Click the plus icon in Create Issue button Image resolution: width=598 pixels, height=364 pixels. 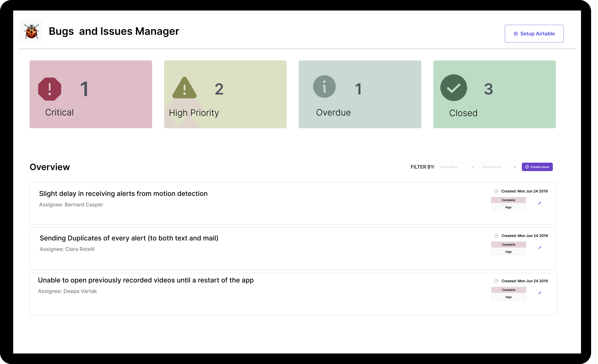tap(527, 167)
